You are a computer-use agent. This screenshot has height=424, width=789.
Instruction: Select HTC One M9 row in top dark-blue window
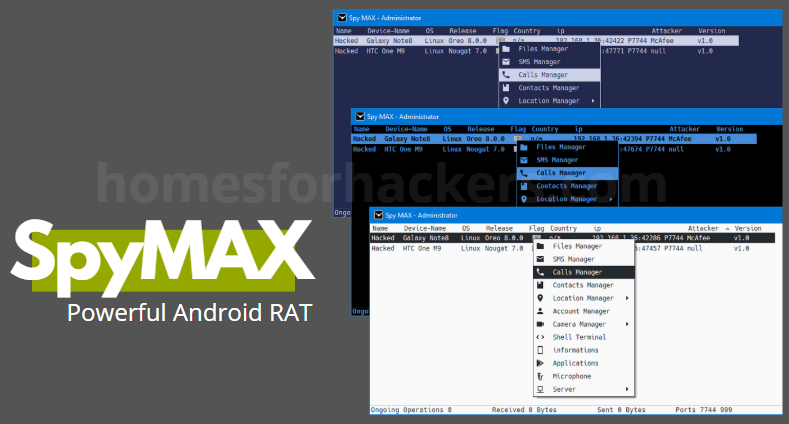[536, 51]
